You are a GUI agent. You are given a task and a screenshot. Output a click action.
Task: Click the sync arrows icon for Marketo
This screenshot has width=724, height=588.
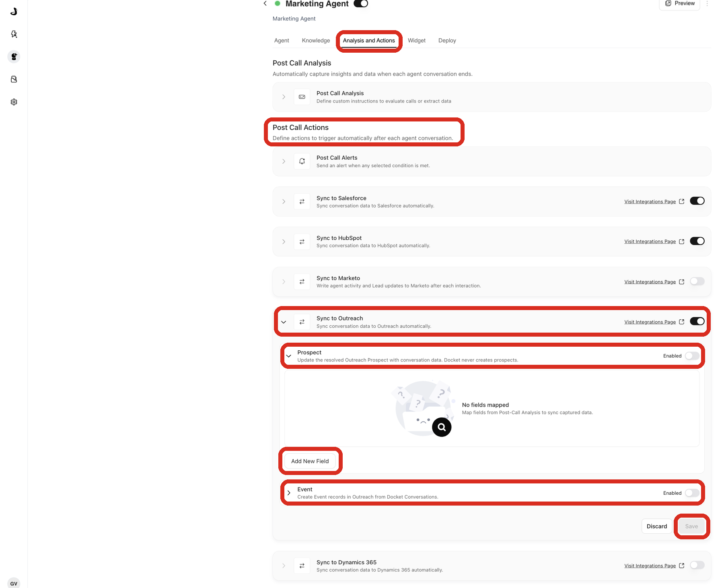pos(302,282)
